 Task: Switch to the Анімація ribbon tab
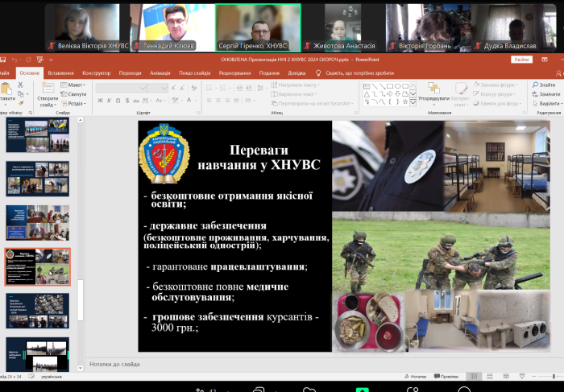[160, 72]
